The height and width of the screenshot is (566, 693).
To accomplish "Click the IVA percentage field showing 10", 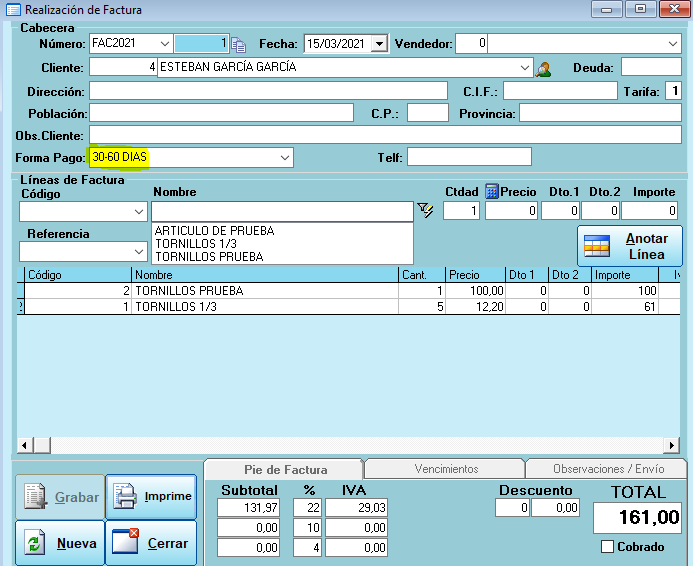I will (307, 528).
